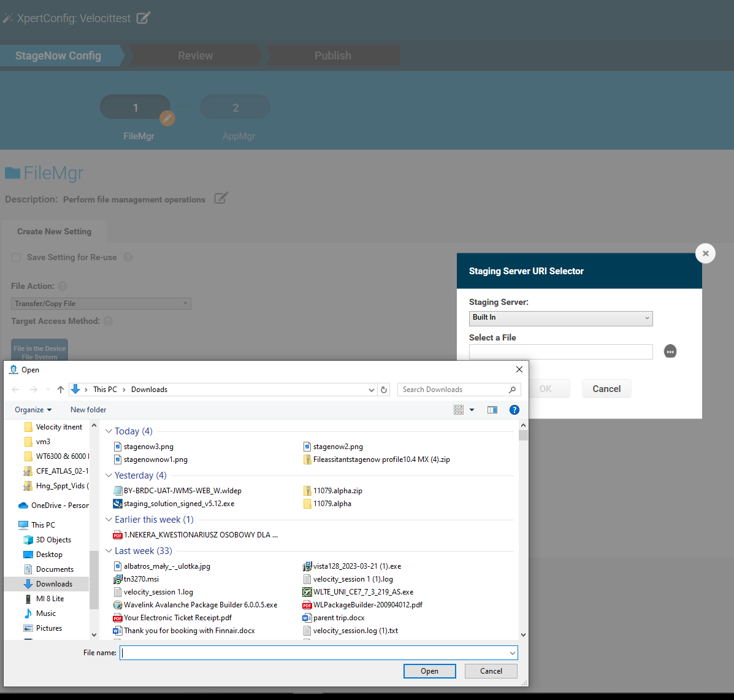The width and height of the screenshot is (734, 700).
Task: Click the pencil edit icon next to XpertConfig title
Action: point(145,18)
